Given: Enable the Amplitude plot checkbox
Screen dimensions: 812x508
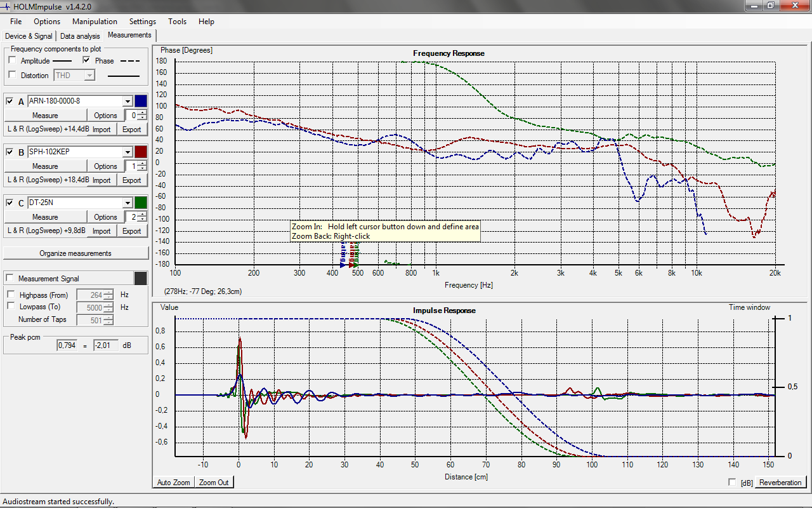Looking at the screenshot, I should pyautogui.click(x=13, y=61).
